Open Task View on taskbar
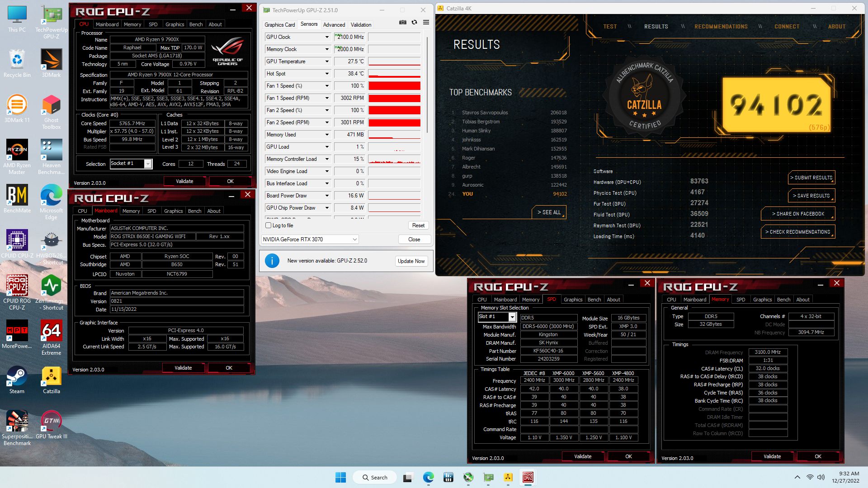This screenshot has height=488, width=868. [408, 477]
